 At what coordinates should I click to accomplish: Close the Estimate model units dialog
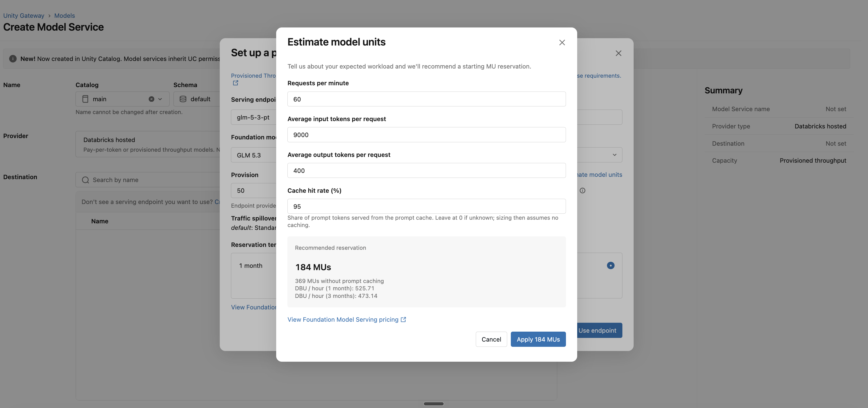pyautogui.click(x=562, y=42)
